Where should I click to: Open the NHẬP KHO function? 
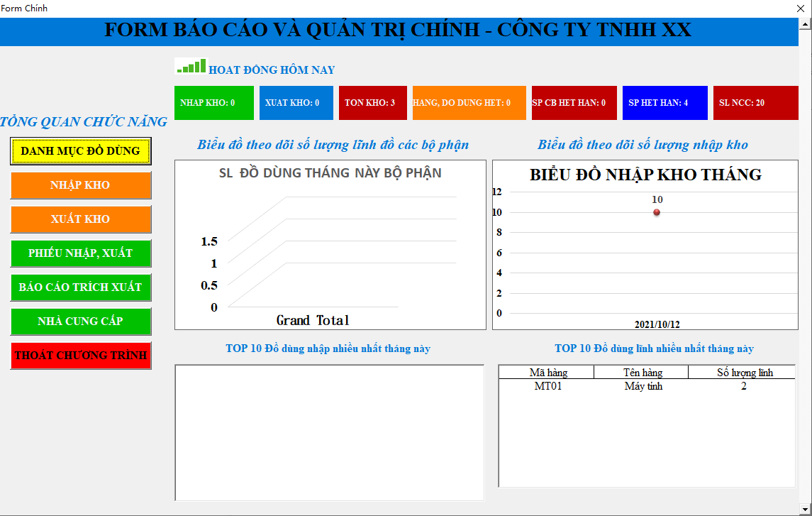pos(81,185)
